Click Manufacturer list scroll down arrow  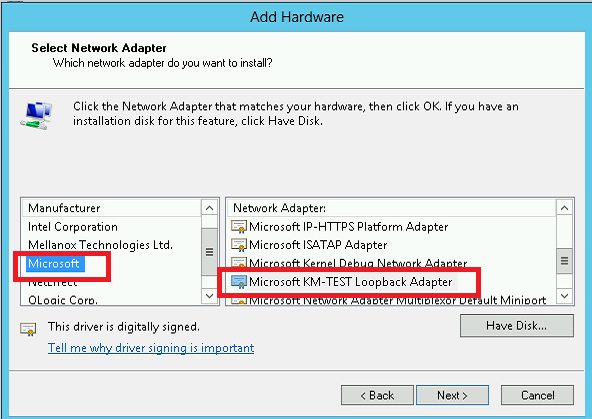click(210, 296)
